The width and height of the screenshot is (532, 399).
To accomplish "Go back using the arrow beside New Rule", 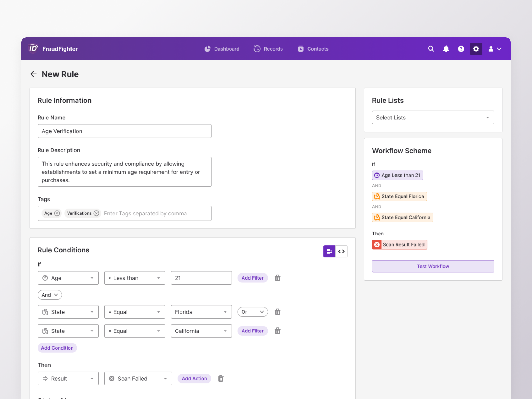I will [x=34, y=74].
